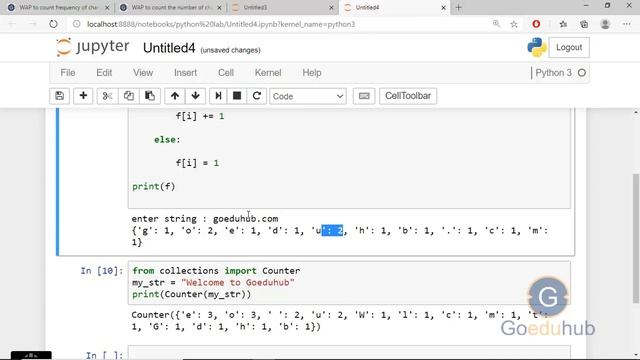
Task: Click the '(unsaved changes)' status text
Action: tap(230, 50)
